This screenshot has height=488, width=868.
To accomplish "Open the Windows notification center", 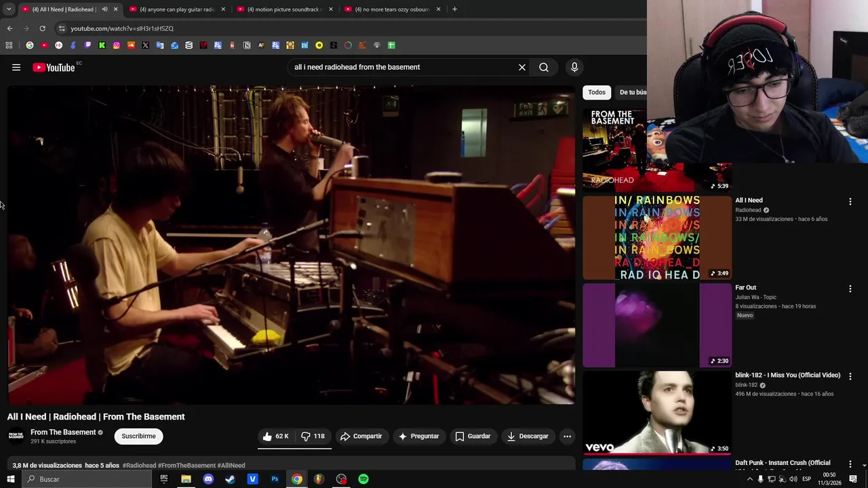I will (853, 479).
